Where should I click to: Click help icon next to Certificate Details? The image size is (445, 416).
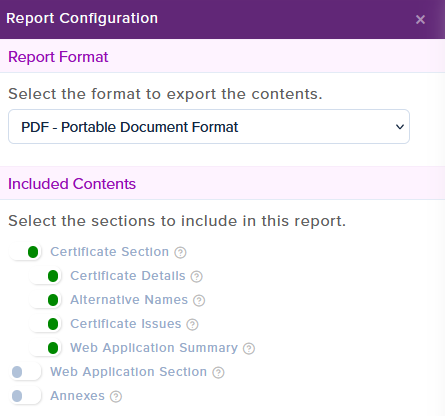pos(196,276)
